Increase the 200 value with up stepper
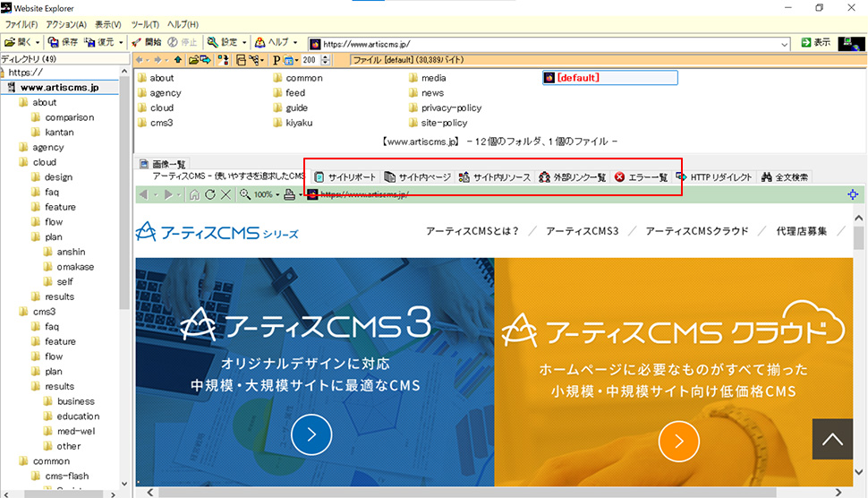 (326, 57)
